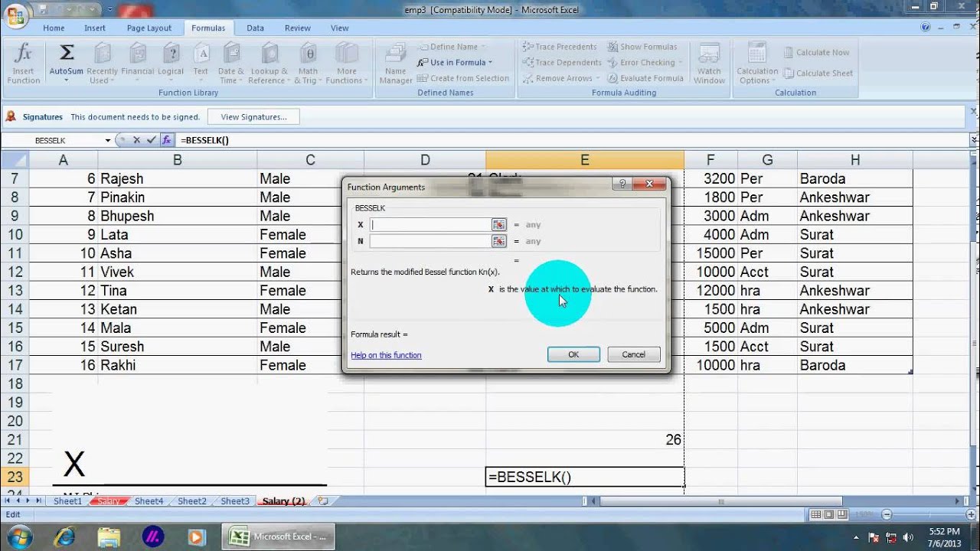The height and width of the screenshot is (551, 980).
Task: Open More Functions menu
Action: [347, 64]
